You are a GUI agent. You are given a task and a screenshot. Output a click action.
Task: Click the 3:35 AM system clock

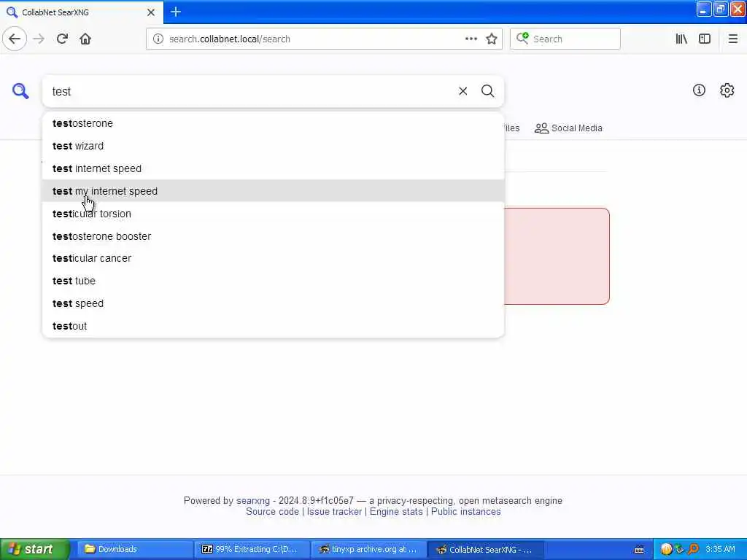click(720, 550)
